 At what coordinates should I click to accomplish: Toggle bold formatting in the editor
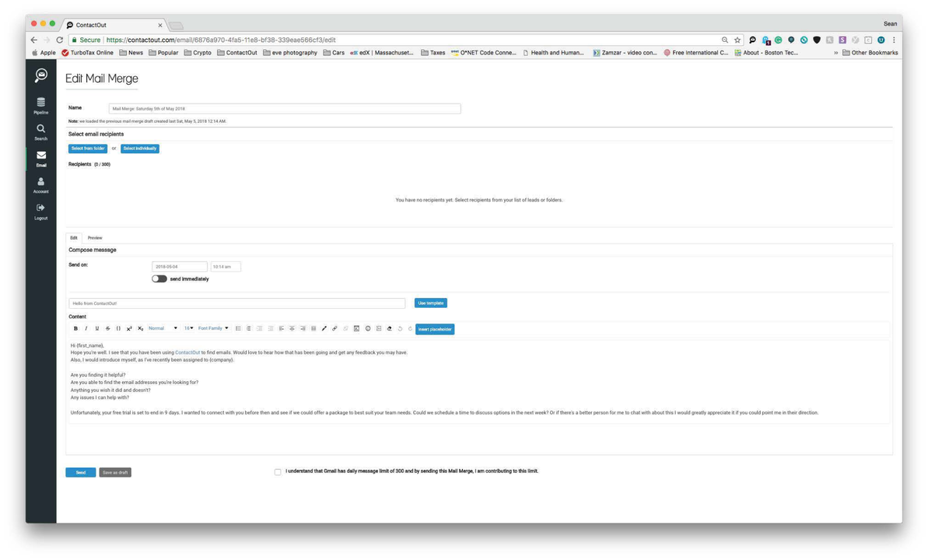75,328
